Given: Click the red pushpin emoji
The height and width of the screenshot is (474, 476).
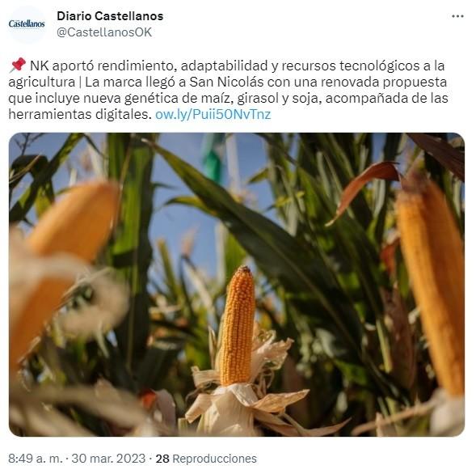Looking at the screenshot, I should tap(18, 65).
